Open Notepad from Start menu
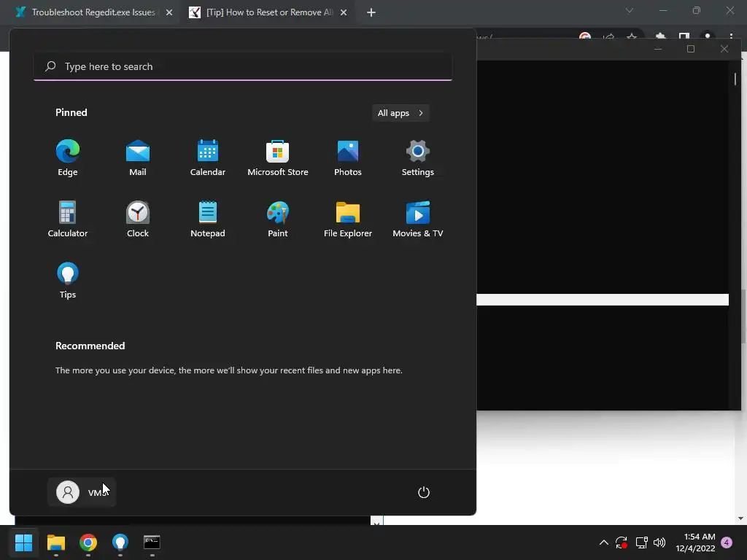This screenshot has height=560, width=747. click(x=208, y=219)
